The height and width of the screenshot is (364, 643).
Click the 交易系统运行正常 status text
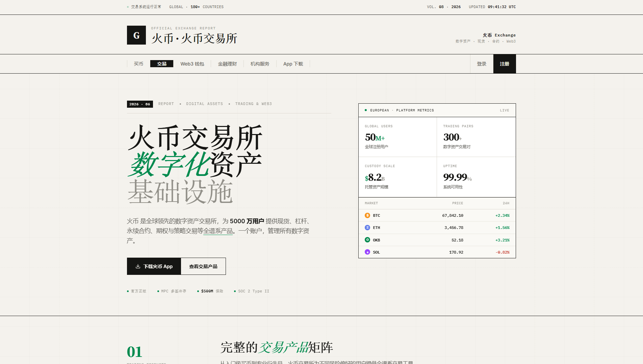coord(146,7)
